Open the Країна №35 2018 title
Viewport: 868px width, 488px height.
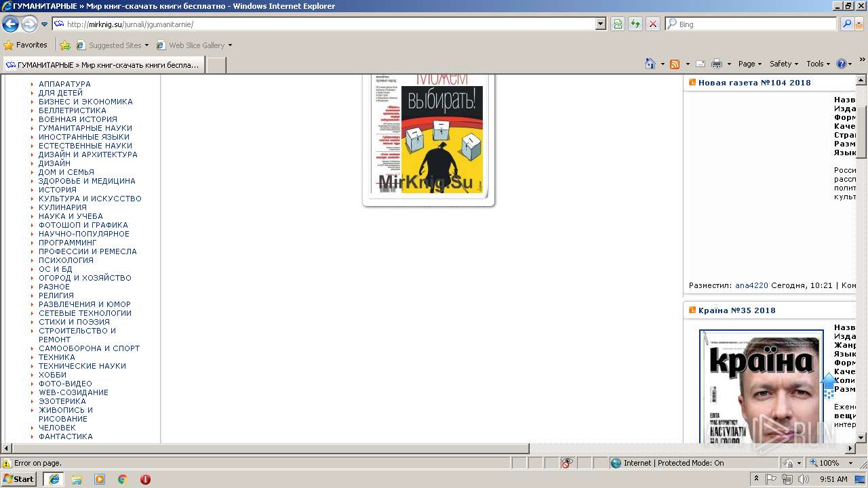[737, 310]
